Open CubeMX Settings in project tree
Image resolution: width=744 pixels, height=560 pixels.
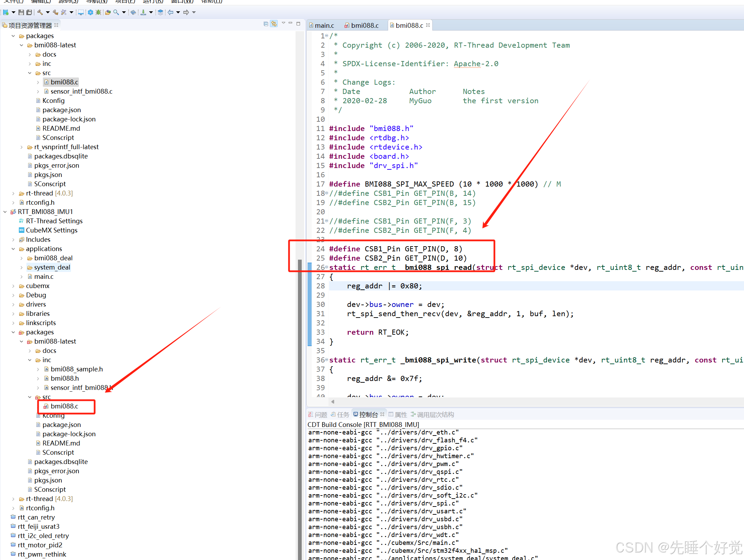point(51,230)
